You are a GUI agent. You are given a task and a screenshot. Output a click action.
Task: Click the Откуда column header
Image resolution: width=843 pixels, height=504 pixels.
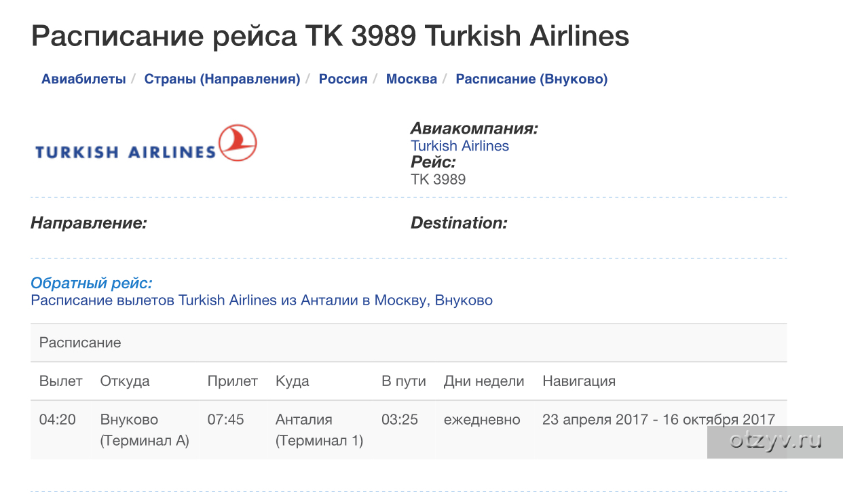tap(125, 381)
